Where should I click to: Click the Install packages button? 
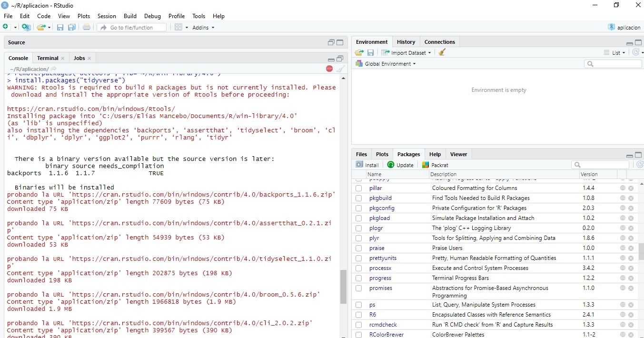click(367, 165)
